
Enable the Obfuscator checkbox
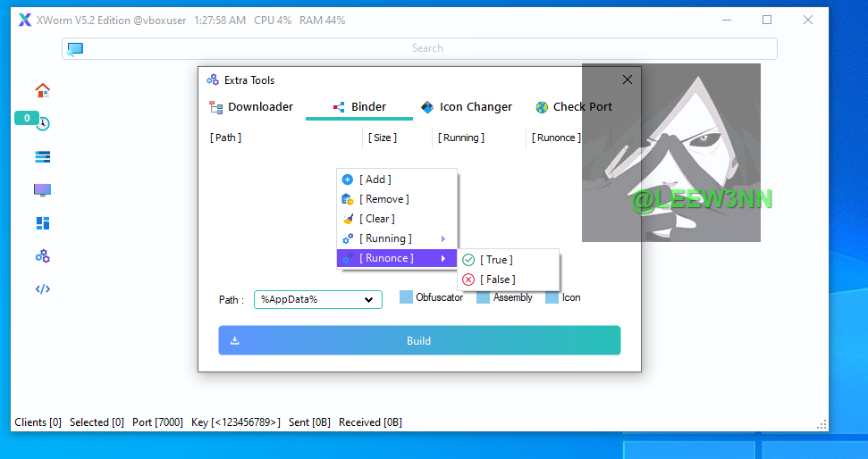(x=406, y=297)
